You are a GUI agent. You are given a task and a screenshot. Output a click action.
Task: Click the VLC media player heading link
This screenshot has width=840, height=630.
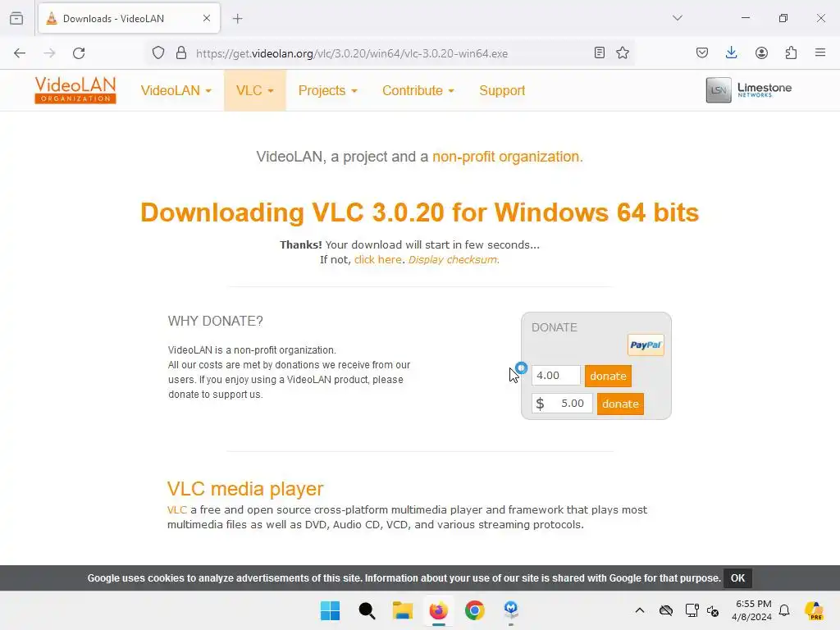(x=245, y=489)
